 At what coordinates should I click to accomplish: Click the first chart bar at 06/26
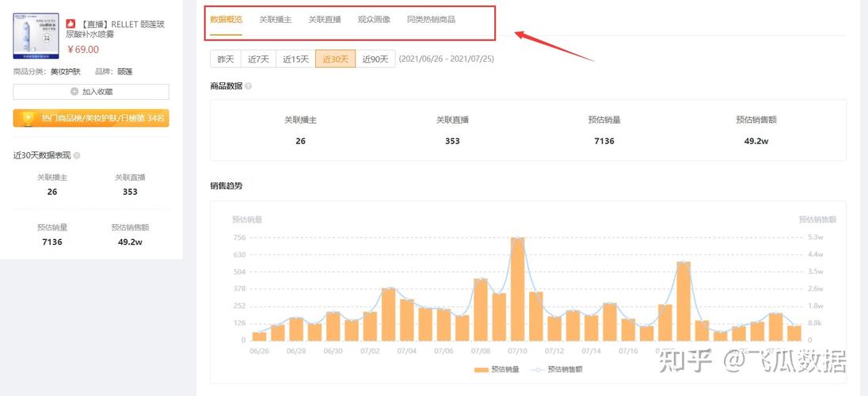259,336
